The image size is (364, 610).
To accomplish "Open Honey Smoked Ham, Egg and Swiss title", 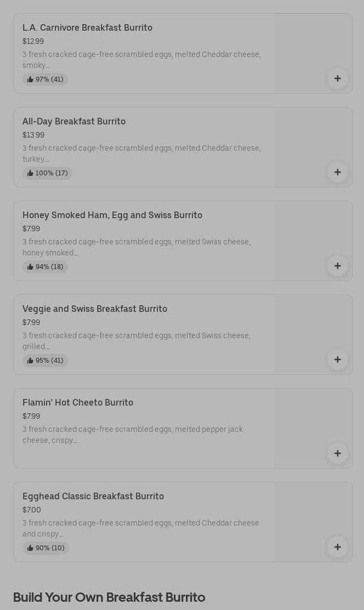I will click(112, 215).
